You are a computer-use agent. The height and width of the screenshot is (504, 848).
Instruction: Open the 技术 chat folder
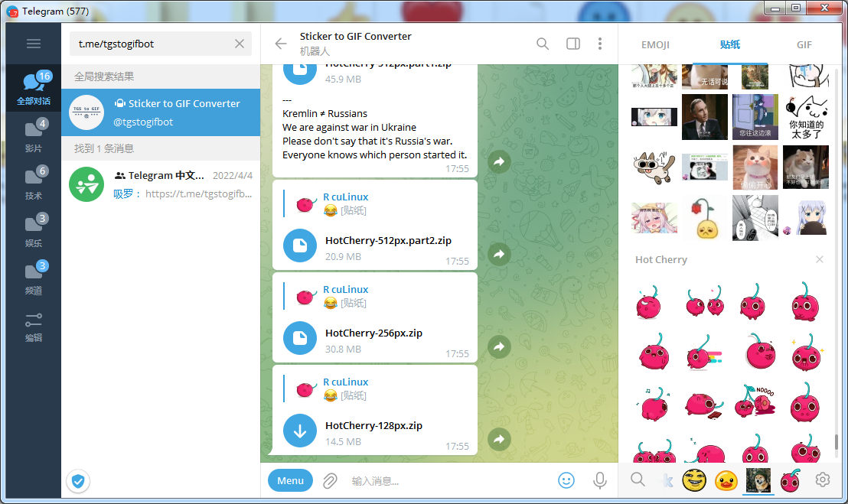[34, 183]
